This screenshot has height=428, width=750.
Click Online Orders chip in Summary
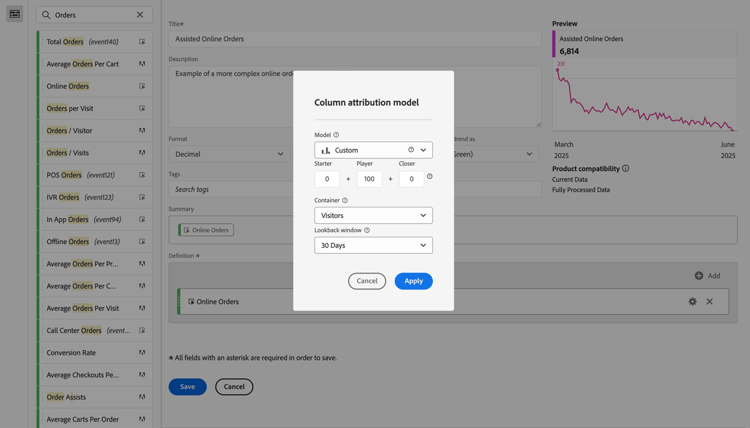[x=206, y=230]
